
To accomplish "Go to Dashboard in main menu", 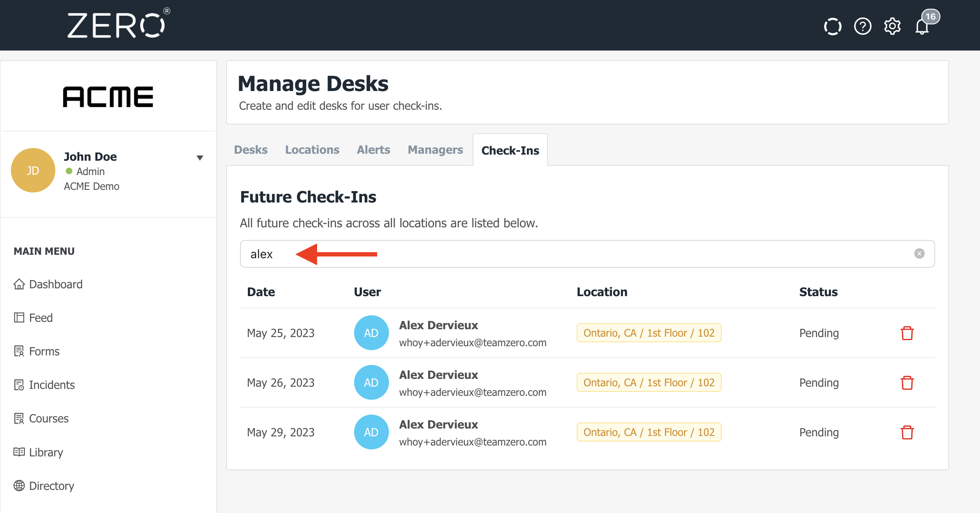I will 55,284.
